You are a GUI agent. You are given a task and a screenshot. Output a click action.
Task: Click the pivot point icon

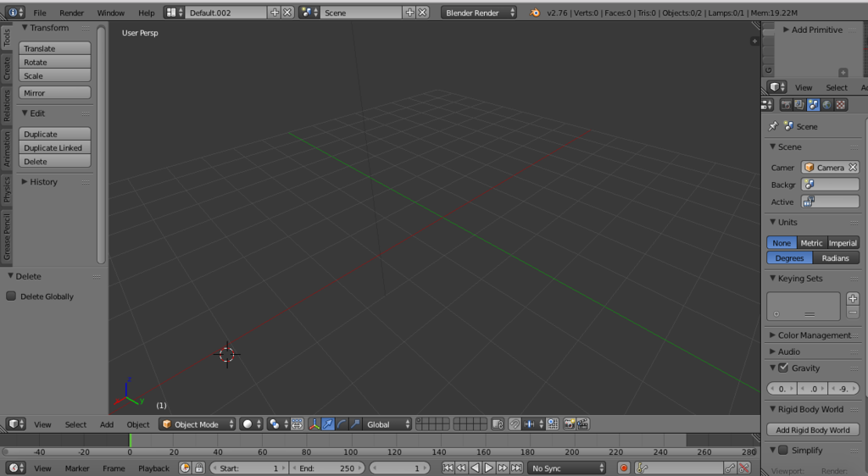278,424
